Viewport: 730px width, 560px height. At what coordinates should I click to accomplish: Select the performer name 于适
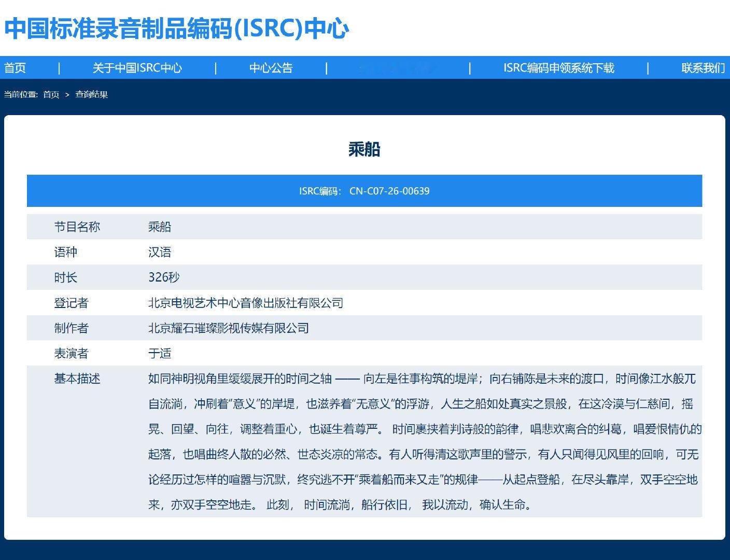(160, 354)
